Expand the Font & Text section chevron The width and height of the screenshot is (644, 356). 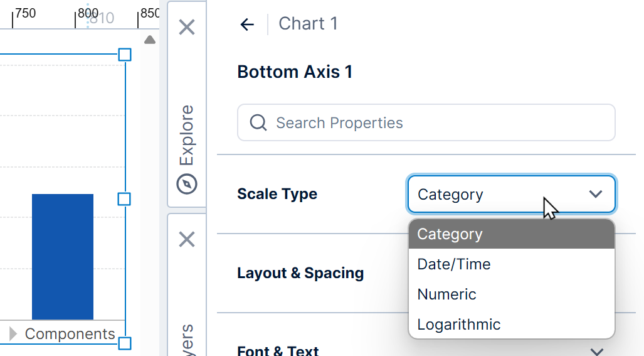[597, 351]
